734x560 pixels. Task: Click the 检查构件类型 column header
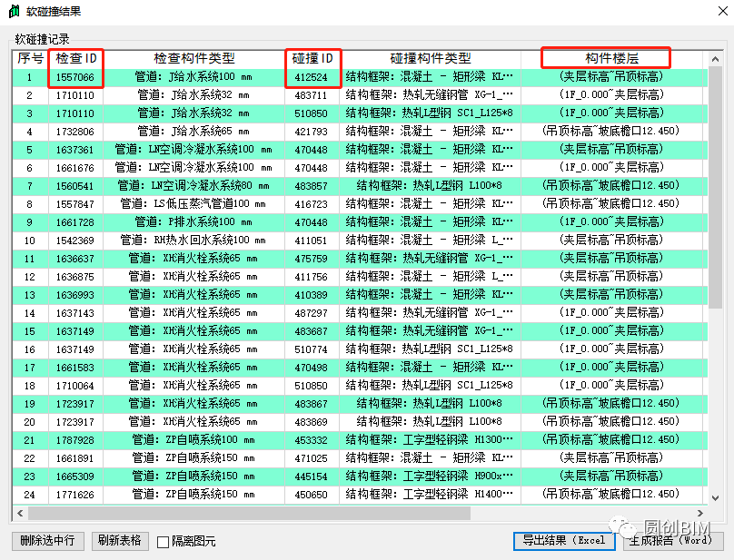(193, 58)
